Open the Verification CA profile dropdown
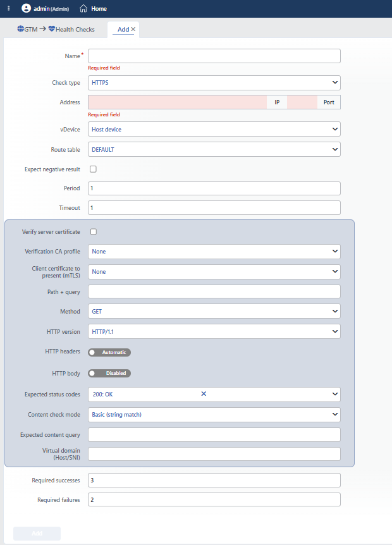The width and height of the screenshot is (392, 545). pos(214,251)
